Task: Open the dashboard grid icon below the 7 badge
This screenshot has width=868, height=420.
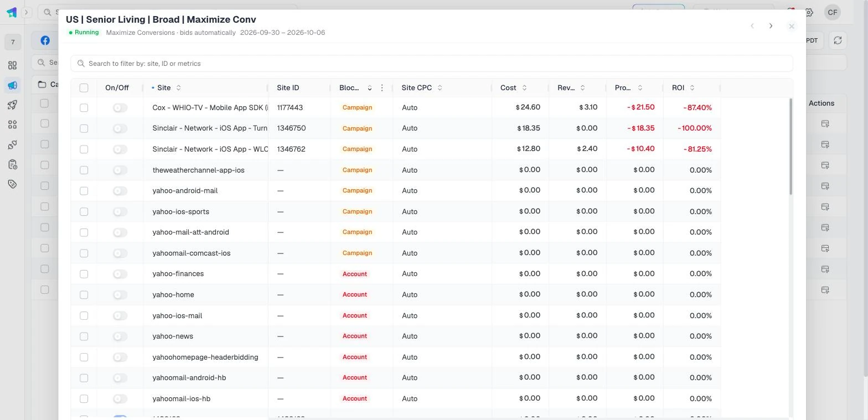Action: tap(12, 65)
